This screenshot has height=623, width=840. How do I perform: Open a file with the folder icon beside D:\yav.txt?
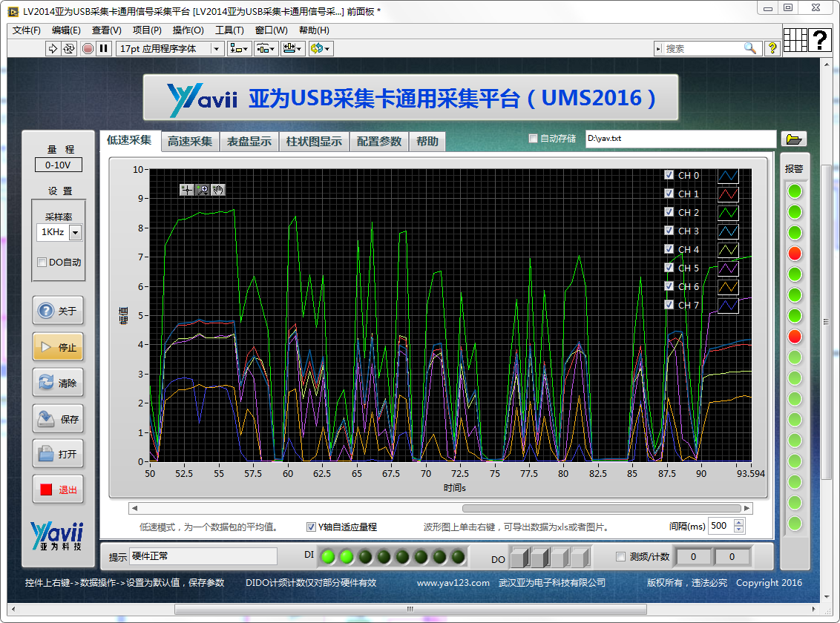(x=793, y=139)
